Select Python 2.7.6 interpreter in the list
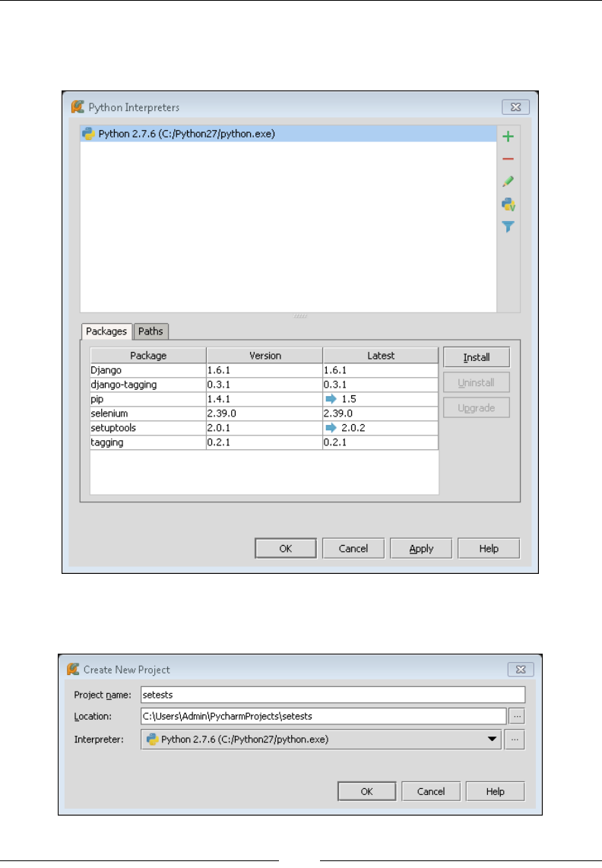602x868 pixels. pyautogui.click(x=289, y=134)
